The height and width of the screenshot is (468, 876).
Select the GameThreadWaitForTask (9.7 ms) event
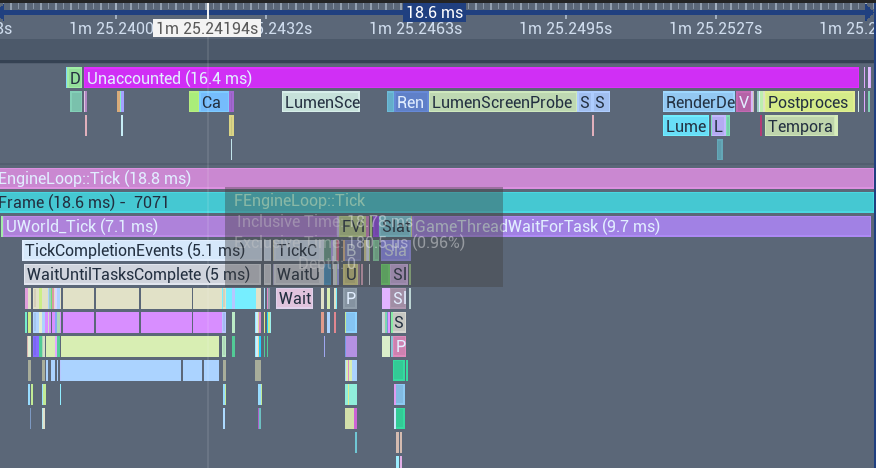click(641, 226)
